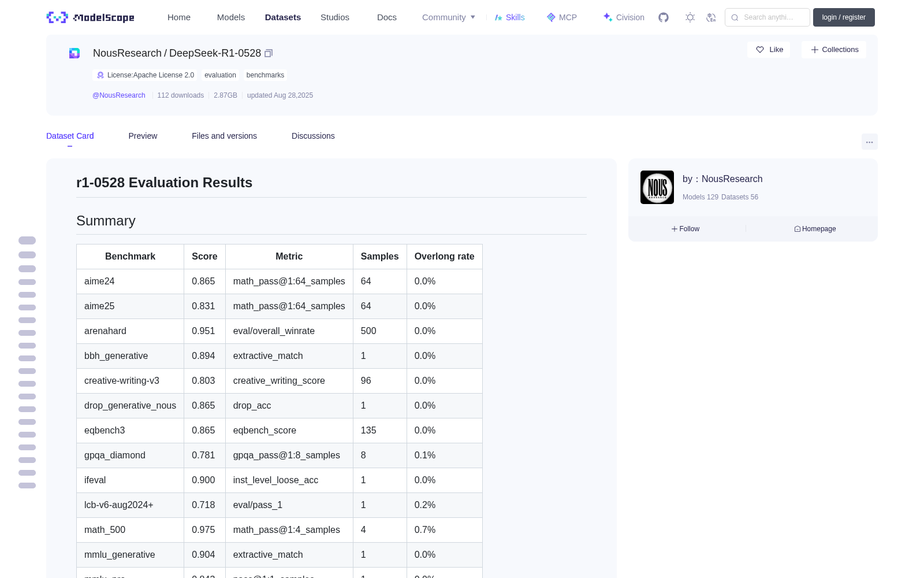Click the first outline marker in sidebar
This screenshot has height=578, width=924.
click(27, 240)
